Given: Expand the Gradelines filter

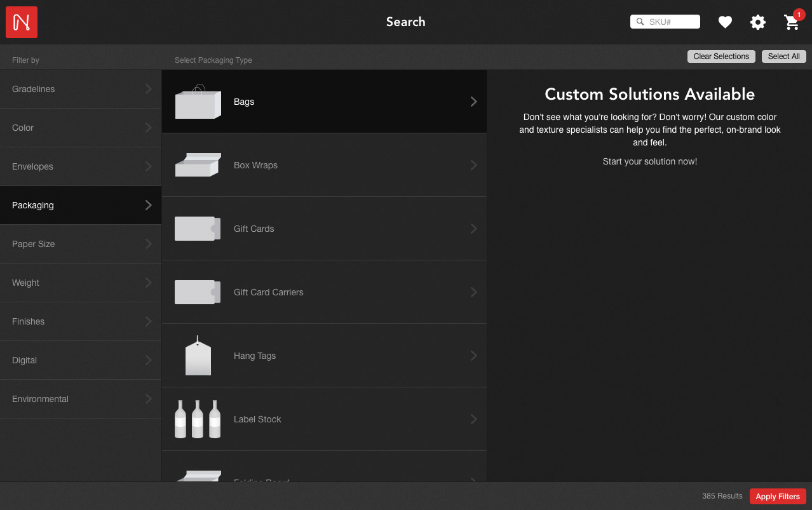Looking at the screenshot, I should coord(80,89).
